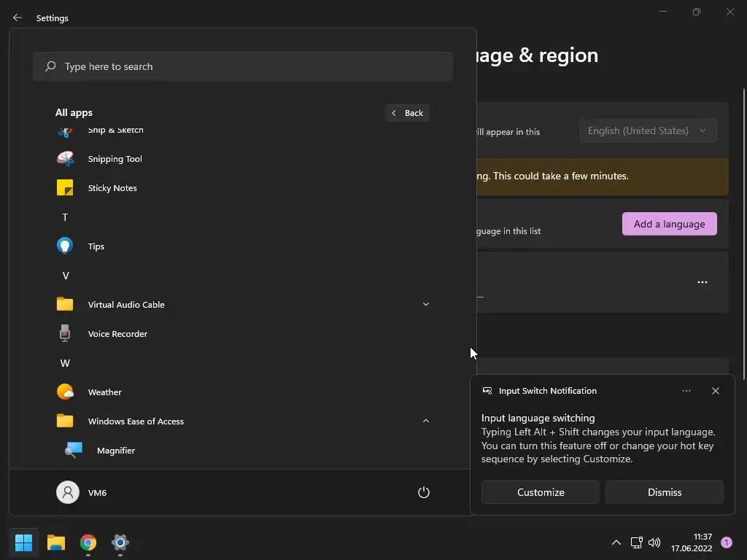Open the Snipping Tool app icon
Screen dimensions: 747x560
[65, 159]
